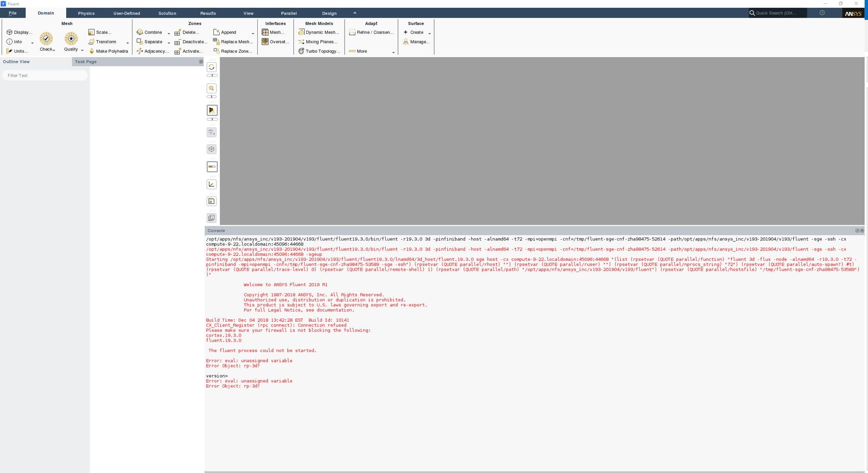868x473 pixels.
Task: Click the Append button
Action: pyautogui.click(x=225, y=32)
